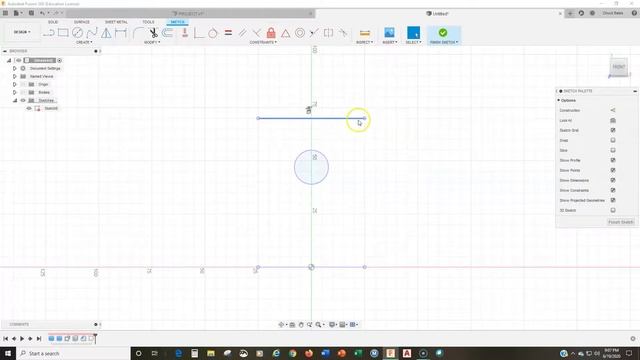Viewport: 640px width, 360px height.
Task: Switch to the Sketch tab
Action: [x=177, y=22]
